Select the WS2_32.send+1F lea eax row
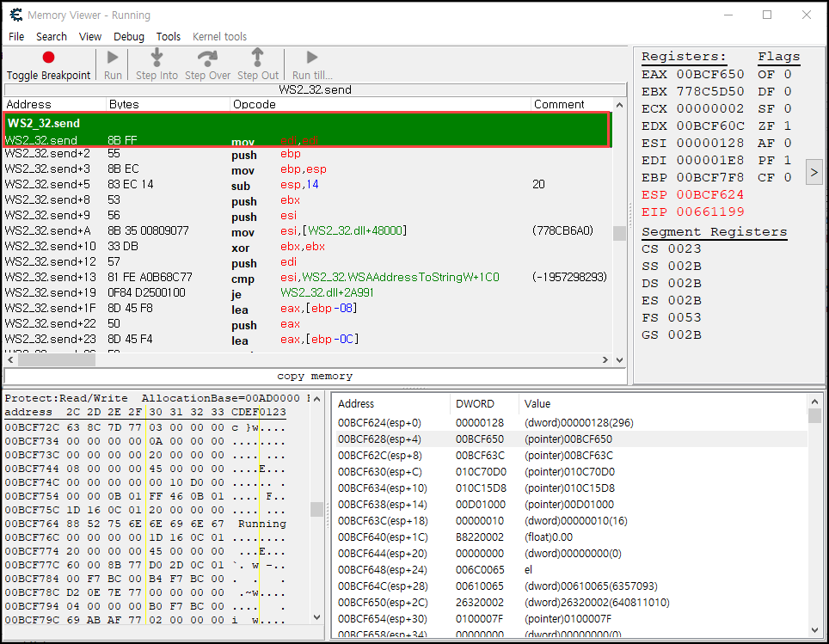The width and height of the screenshot is (829, 644). tap(308, 308)
